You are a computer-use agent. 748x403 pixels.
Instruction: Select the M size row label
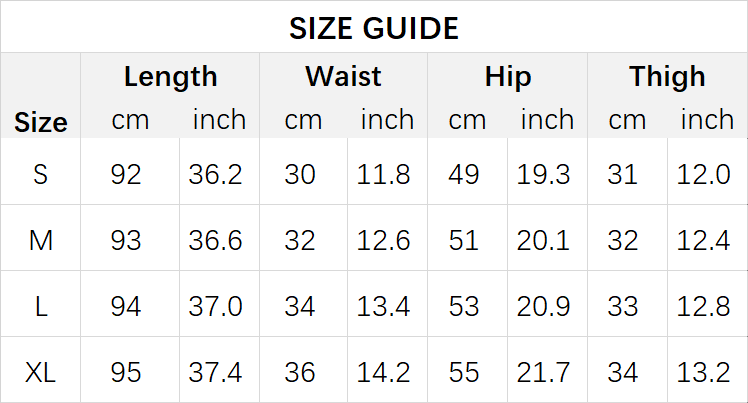coord(41,240)
